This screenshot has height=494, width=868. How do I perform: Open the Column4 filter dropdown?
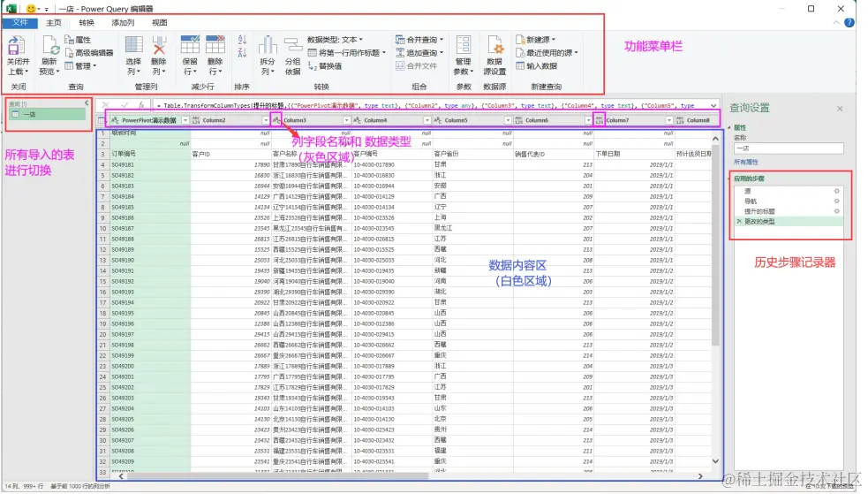click(x=426, y=120)
